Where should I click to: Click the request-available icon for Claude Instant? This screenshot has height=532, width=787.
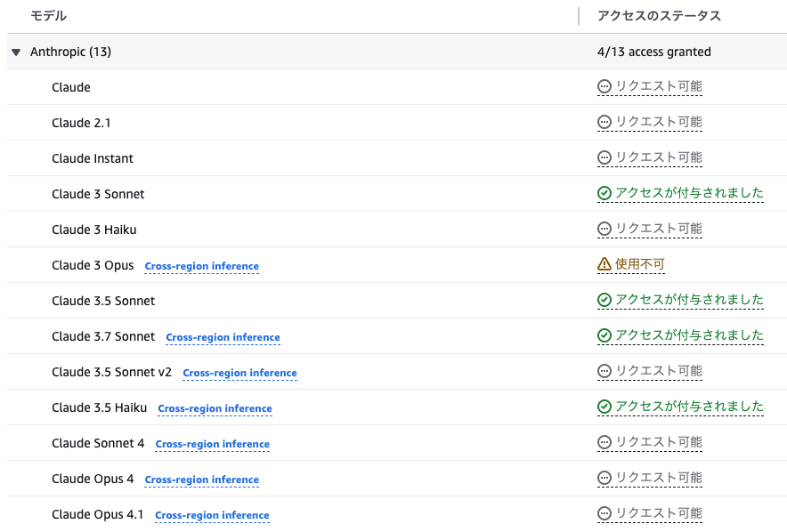point(604,158)
